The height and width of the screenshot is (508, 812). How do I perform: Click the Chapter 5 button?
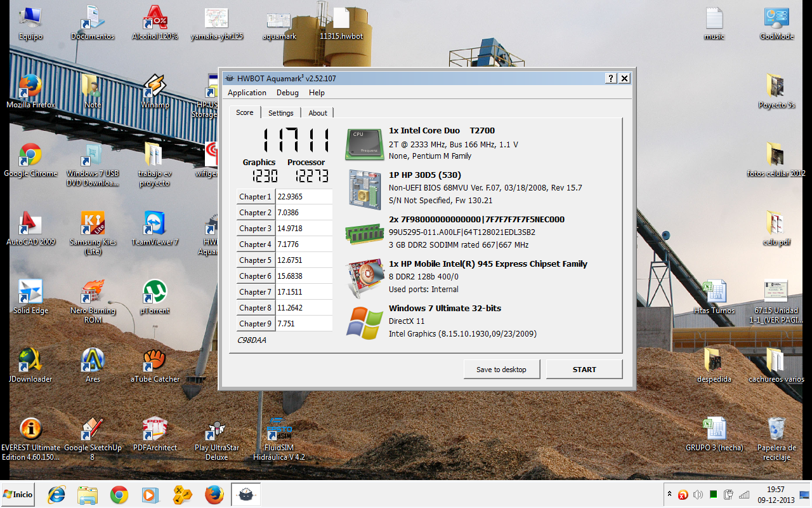point(255,260)
